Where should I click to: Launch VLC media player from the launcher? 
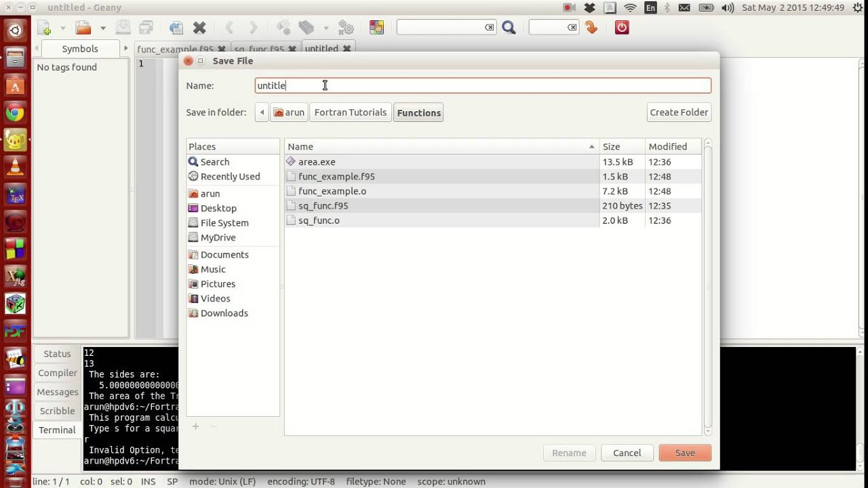point(15,167)
